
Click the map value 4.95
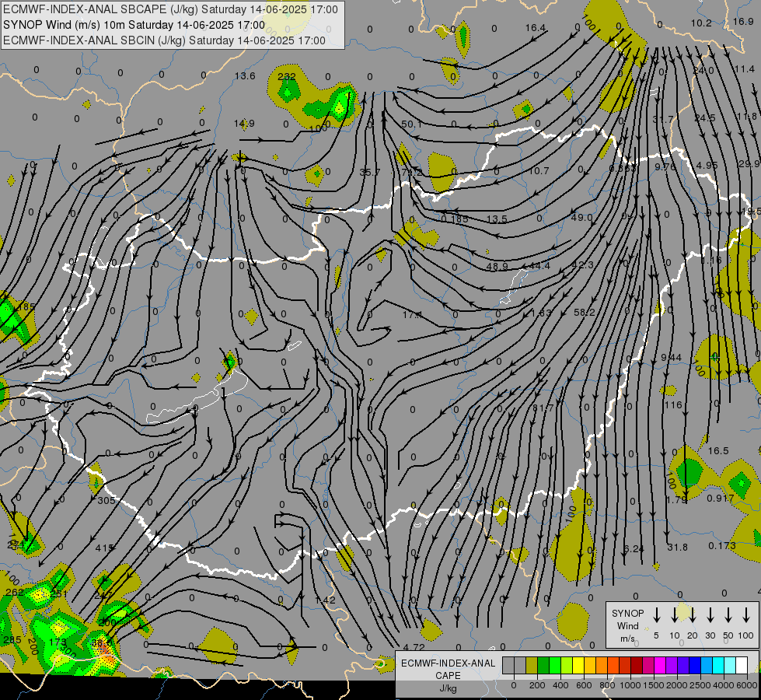point(707,165)
